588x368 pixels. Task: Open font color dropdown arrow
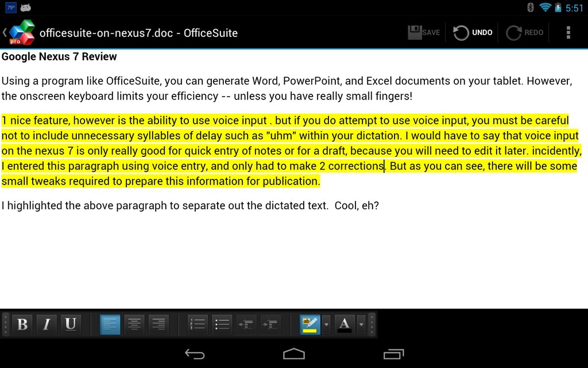pos(361,324)
